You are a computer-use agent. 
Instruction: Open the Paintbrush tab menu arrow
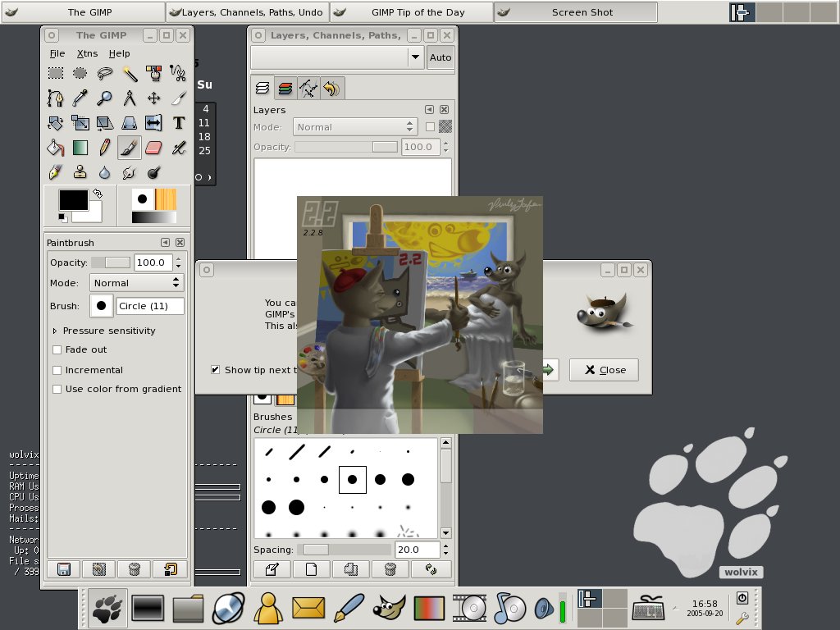pos(166,243)
